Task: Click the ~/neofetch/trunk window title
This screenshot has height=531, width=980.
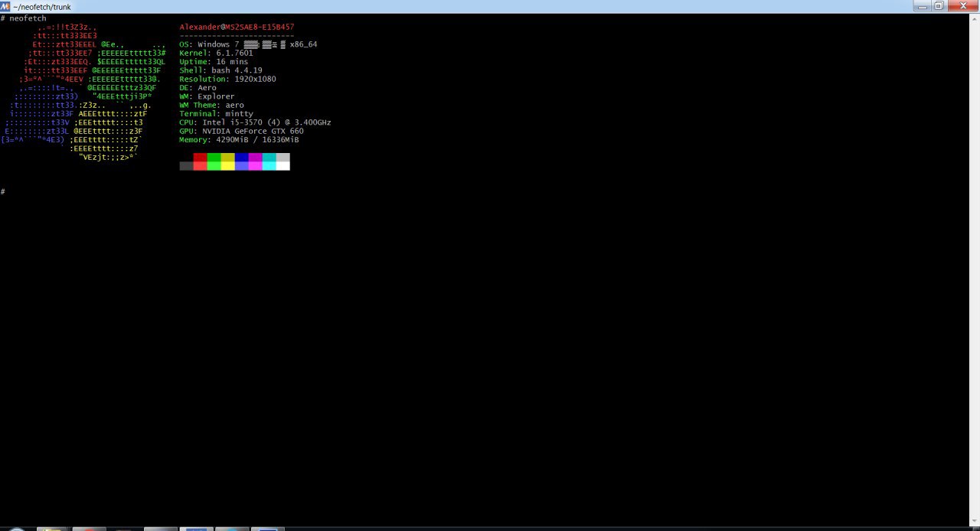Action: (x=42, y=7)
